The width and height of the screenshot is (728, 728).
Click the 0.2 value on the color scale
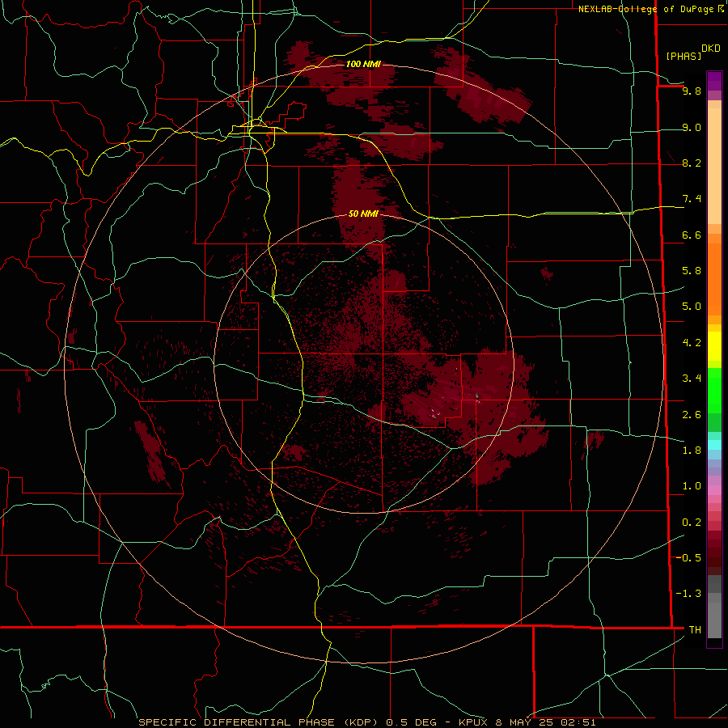(x=692, y=523)
